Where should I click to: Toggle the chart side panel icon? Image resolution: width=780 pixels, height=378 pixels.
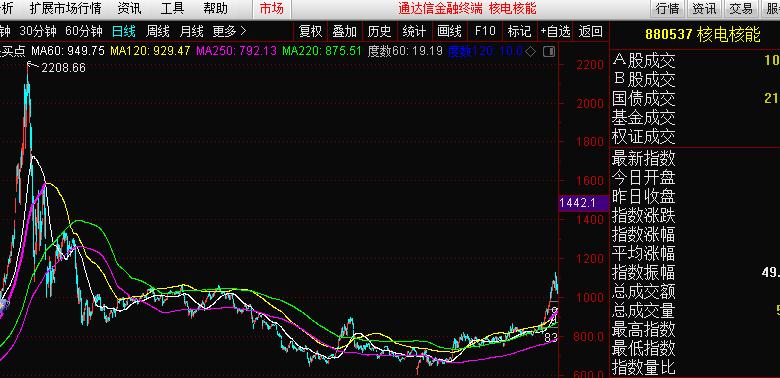(549, 51)
